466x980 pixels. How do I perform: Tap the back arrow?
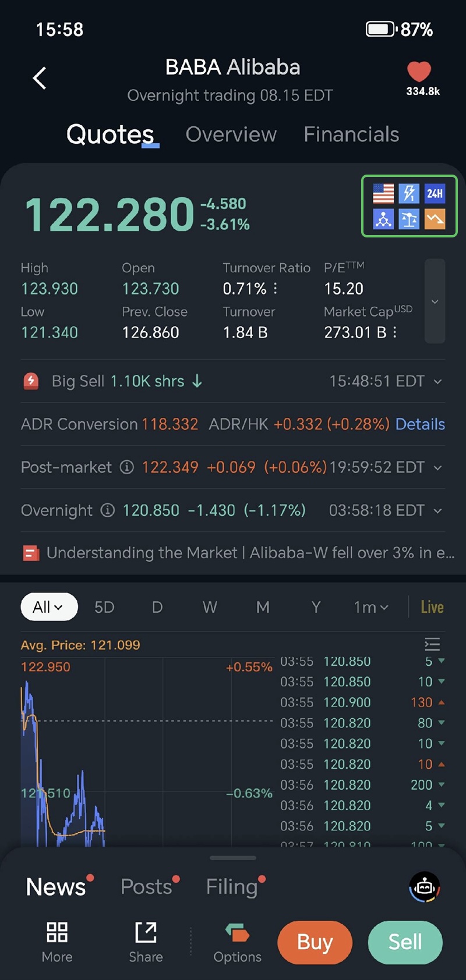[40, 78]
